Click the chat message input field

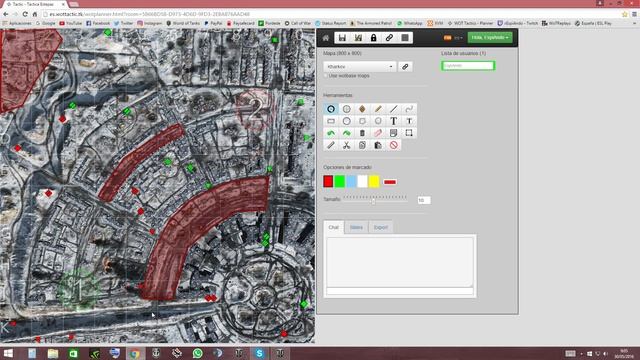400,291
